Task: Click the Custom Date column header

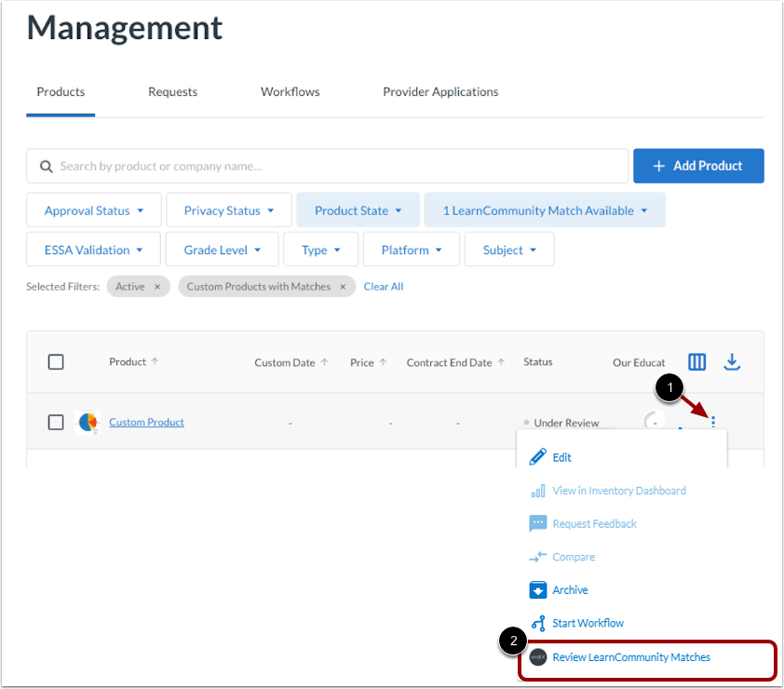Action: coord(285,362)
